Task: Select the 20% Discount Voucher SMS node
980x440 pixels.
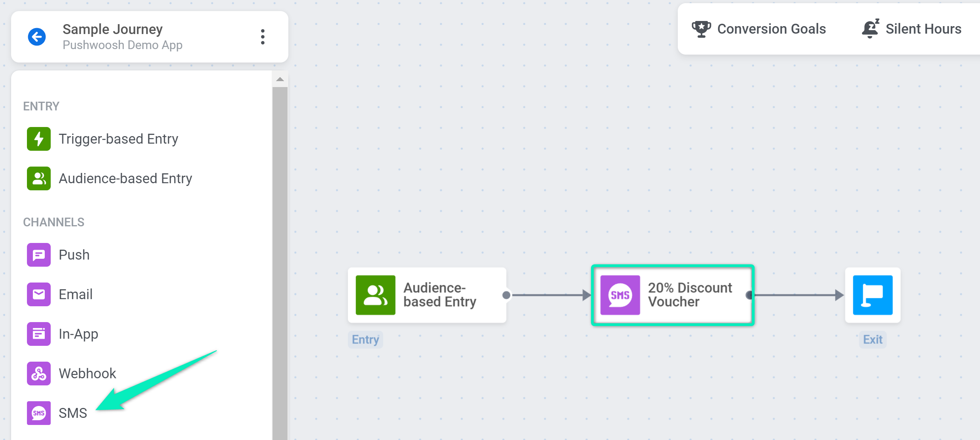Action: coord(673,295)
